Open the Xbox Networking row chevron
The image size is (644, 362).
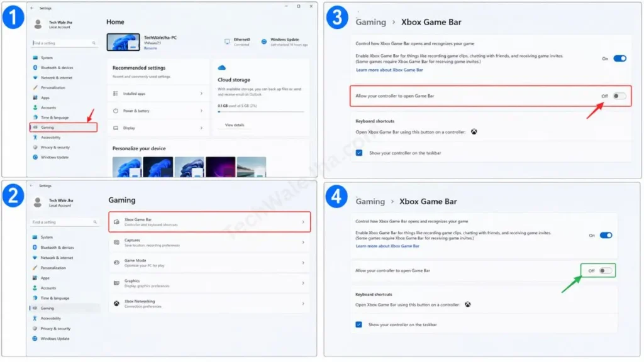click(303, 304)
